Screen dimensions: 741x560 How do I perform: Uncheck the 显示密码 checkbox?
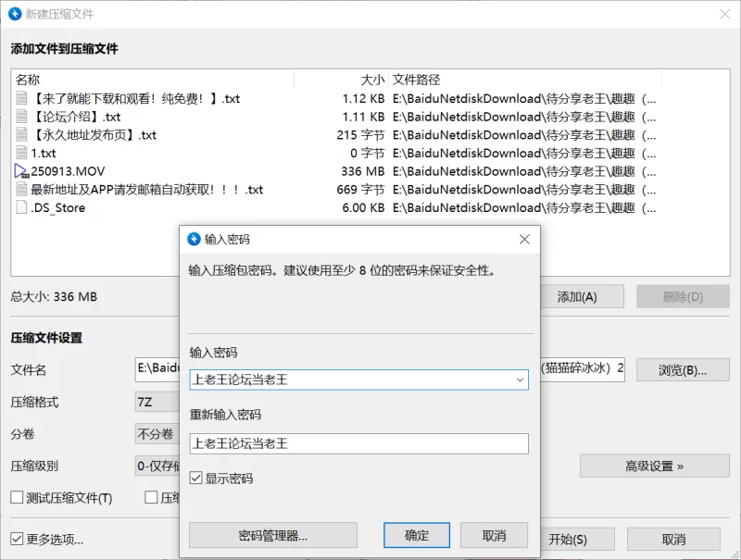click(x=196, y=479)
